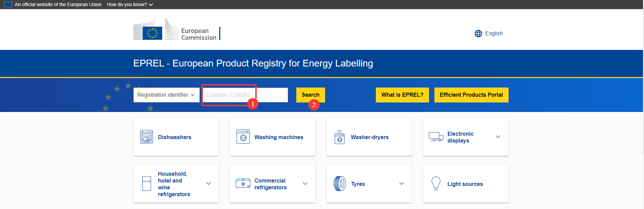
Task: Expand the Tyres category chevron
Action: [402, 184]
